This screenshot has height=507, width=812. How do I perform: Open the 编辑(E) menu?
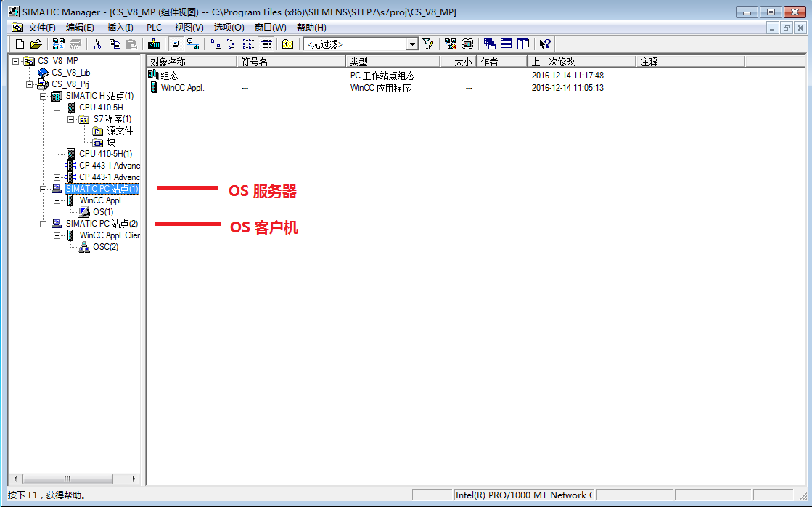[x=80, y=28]
